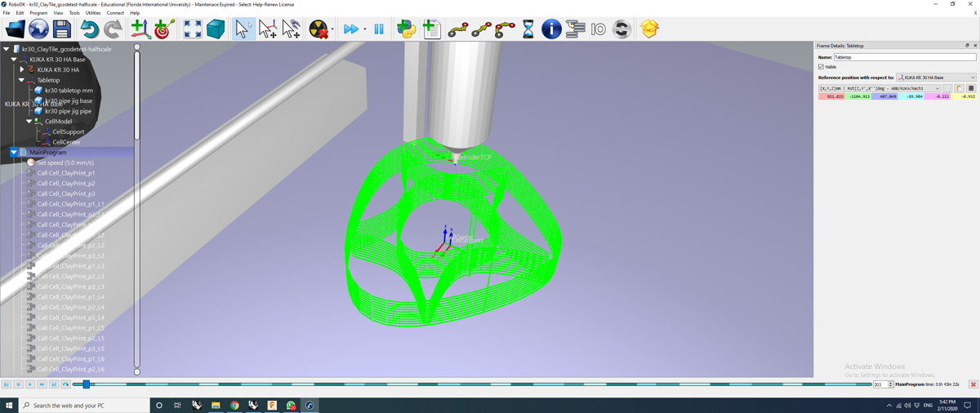Open the reference position frame dropdown
The image size is (980, 413).
click(936, 78)
